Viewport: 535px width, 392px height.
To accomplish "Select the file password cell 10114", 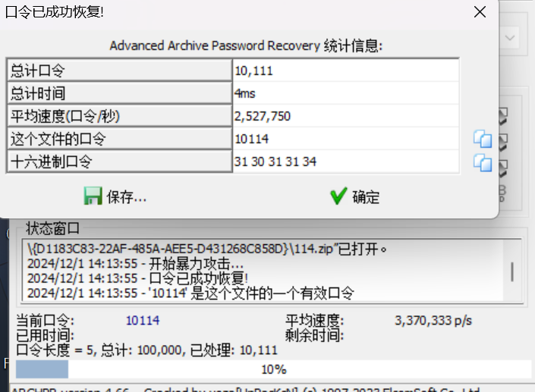I will [x=345, y=139].
